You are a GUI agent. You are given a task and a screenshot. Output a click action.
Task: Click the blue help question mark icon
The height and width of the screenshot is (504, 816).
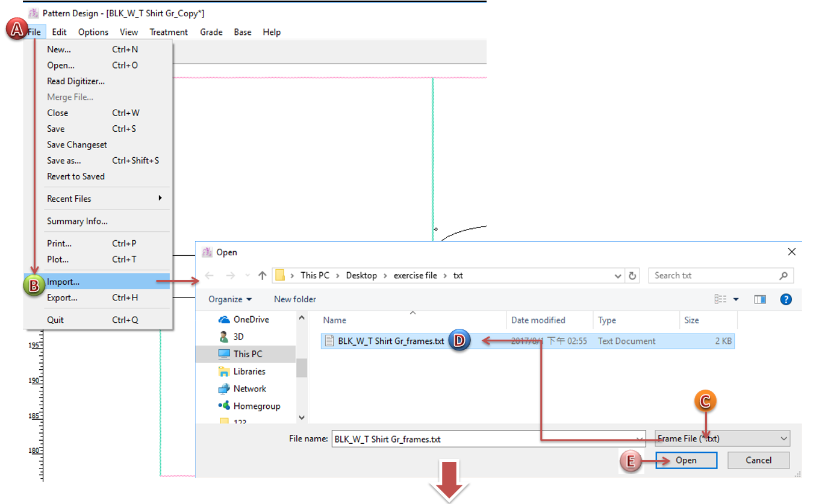[785, 299]
